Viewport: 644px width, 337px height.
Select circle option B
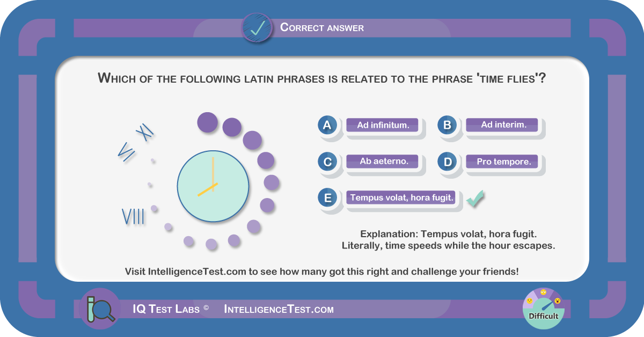(x=447, y=126)
